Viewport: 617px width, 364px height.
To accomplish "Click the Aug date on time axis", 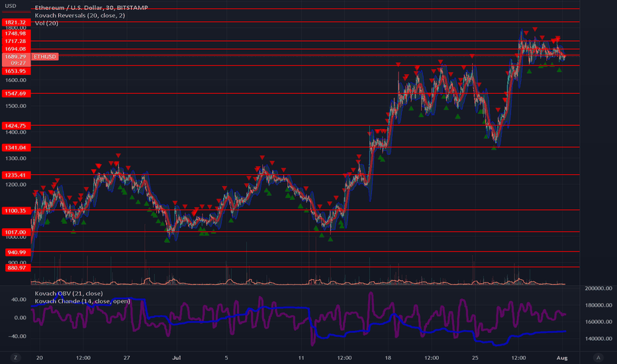I will click(562, 357).
